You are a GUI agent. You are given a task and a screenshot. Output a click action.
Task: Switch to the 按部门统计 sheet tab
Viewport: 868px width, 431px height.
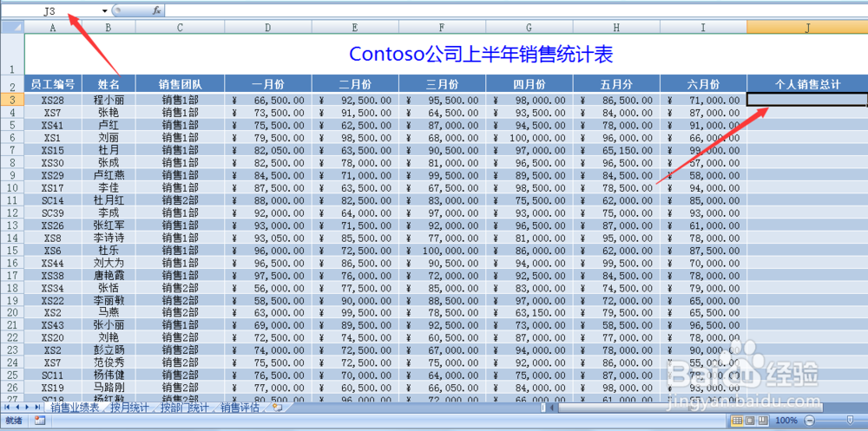coord(185,408)
